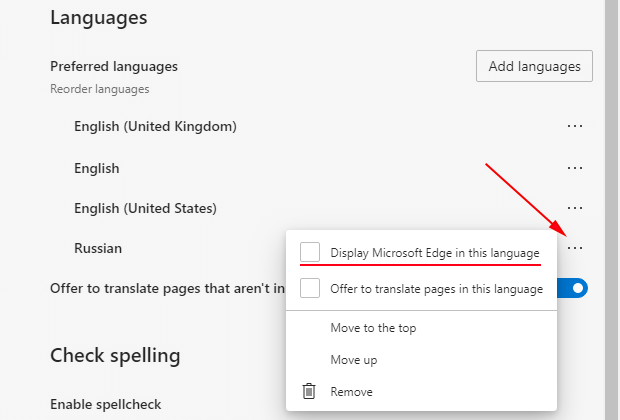Image resolution: width=620 pixels, height=420 pixels.
Task: Choose Move up in the menu
Action: point(353,360)
